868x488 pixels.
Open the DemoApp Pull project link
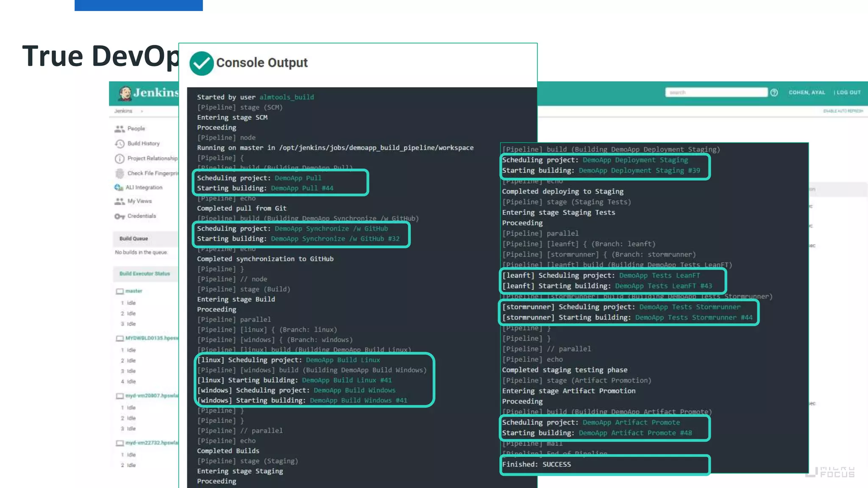(x=298, y=178)
